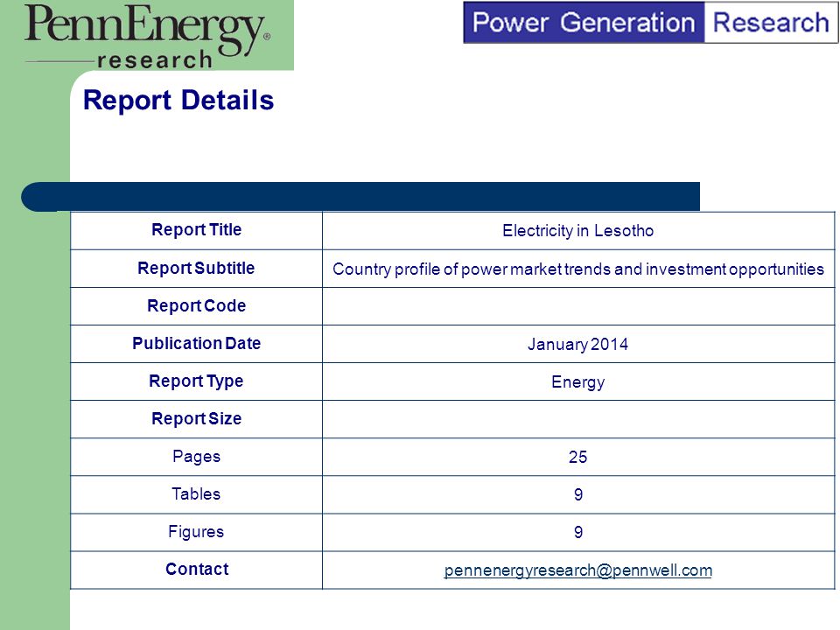
Task: Click the Power Generation Research banner
Action: click(x=650, y=23)
